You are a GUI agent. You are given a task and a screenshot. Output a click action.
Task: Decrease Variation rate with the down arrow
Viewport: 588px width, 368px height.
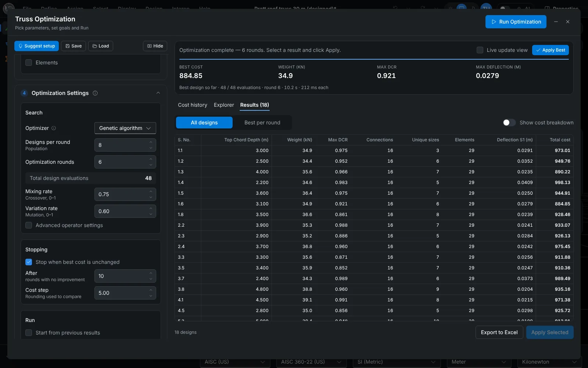(151, 214)
